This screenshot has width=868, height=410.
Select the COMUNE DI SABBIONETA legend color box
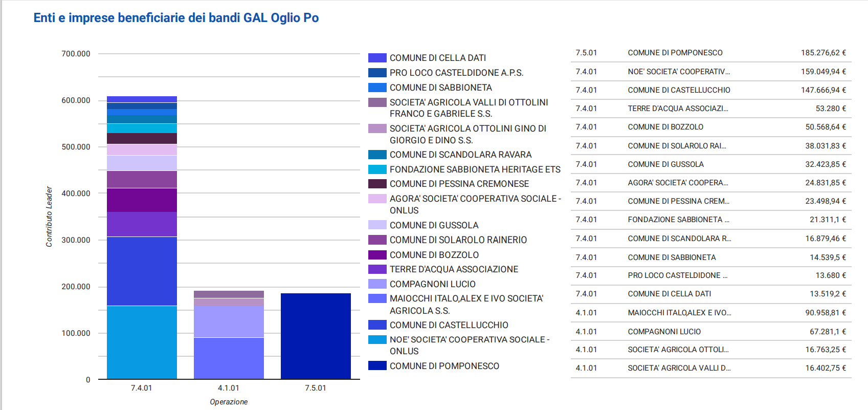[x=377, y=88]
